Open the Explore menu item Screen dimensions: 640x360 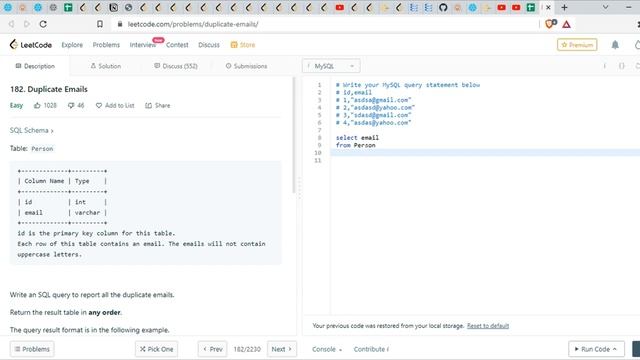click(72, 45)
